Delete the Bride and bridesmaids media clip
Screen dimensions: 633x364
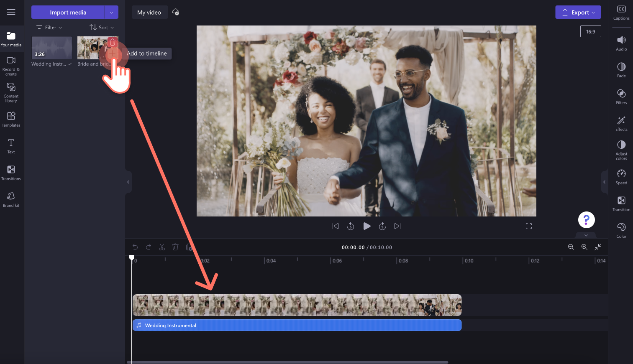(x=112, y=42)
